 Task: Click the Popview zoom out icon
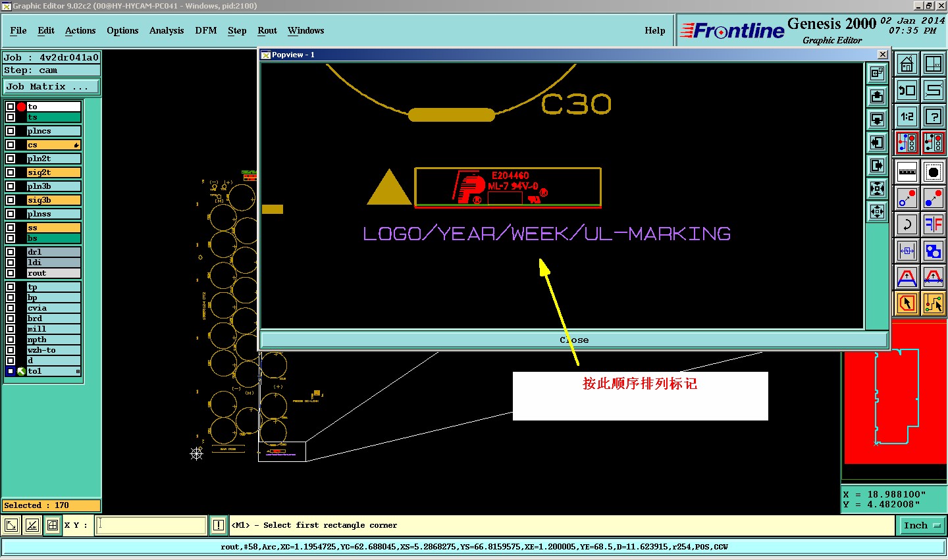(x=877, y=212)
